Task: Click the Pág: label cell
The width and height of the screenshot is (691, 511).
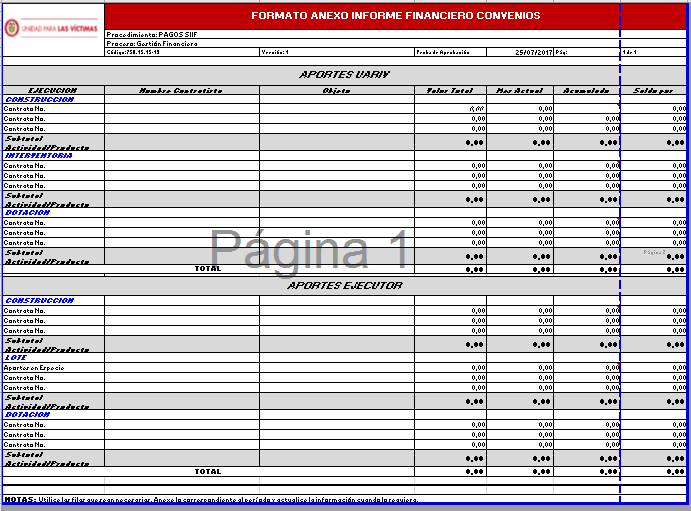Action: coord(587,52)
